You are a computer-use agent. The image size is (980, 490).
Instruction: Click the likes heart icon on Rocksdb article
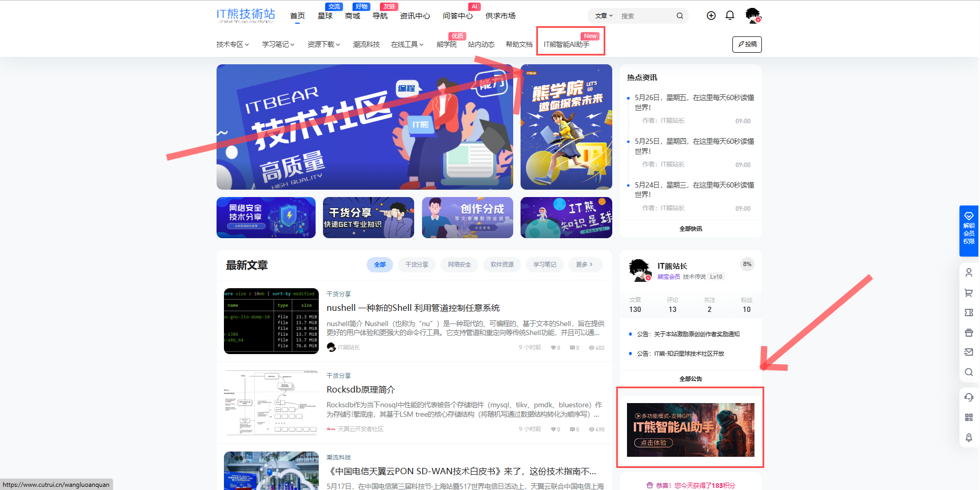point(553,429)
